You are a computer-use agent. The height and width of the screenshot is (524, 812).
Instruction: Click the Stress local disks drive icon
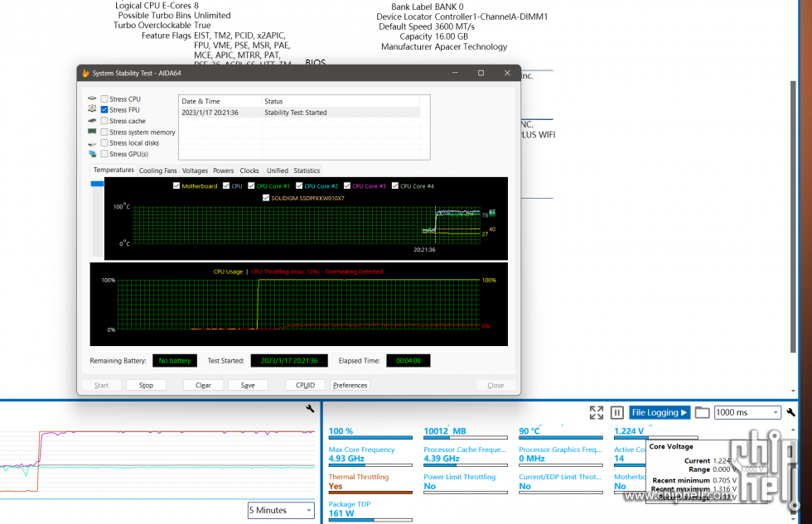click(92, 143)
